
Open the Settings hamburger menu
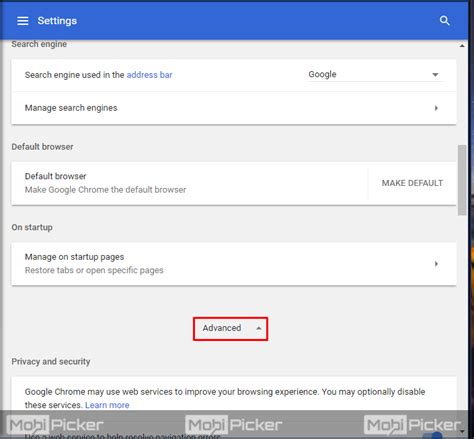23,21
